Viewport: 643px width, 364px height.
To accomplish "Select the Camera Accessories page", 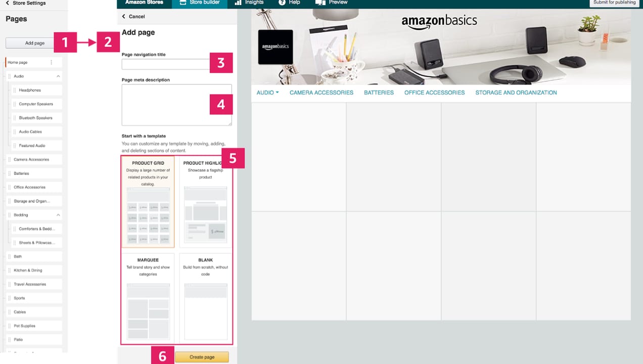I will 34,160.
